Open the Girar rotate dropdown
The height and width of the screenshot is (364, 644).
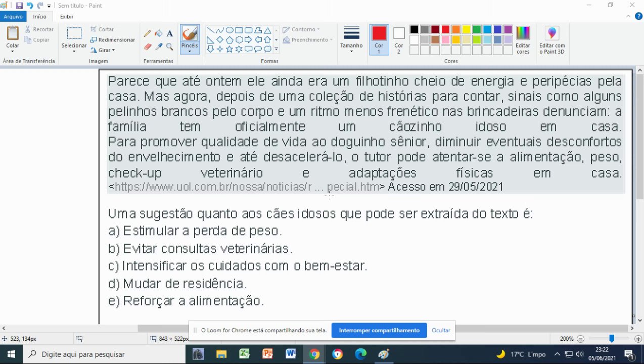pos(103,50)
